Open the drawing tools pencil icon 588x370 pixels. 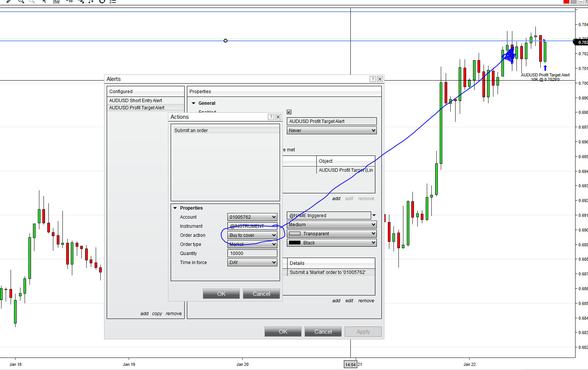pos(8,1)
